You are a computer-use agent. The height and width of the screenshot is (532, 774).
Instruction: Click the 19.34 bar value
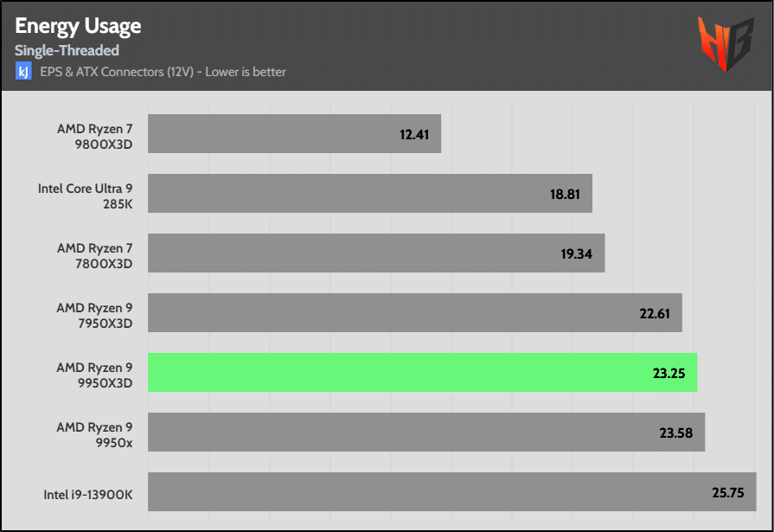click(x=577, y=253)
